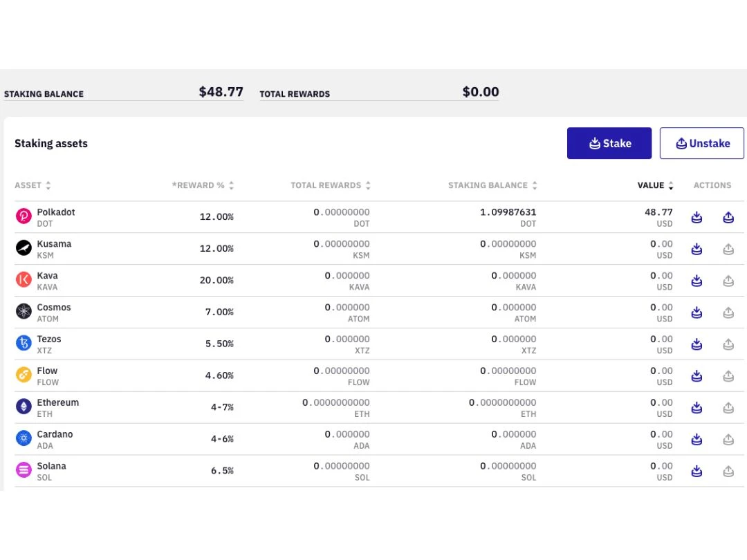Screen dimensions: 747x560
Task: Click the Actions column header
Action: tap(712, 185)
